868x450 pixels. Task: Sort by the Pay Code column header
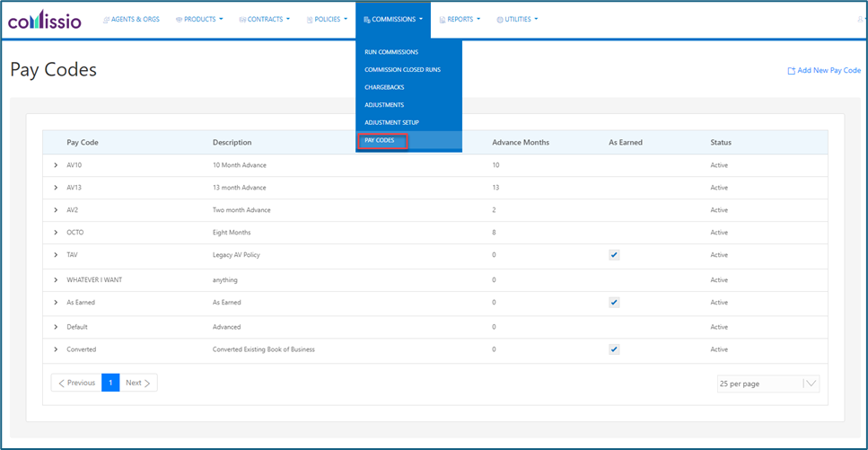pyautogui.click(x=83, y=143)
